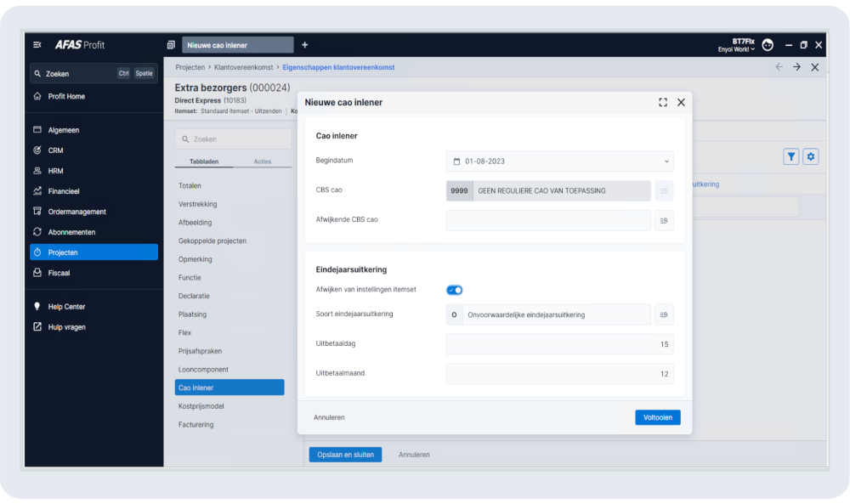The width and height of the screenshot is (850, 504).
Task: Go back with the left arrow icon
Action: (x=779, y=67)
